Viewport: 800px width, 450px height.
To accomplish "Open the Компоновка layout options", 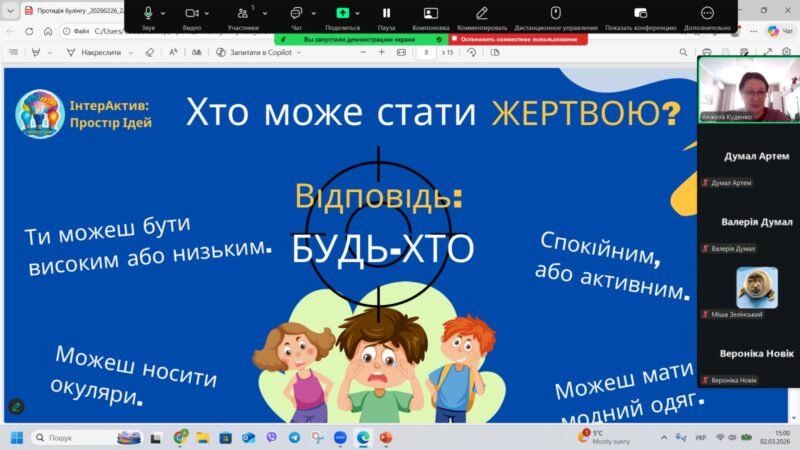I will [x=430, y=13].
